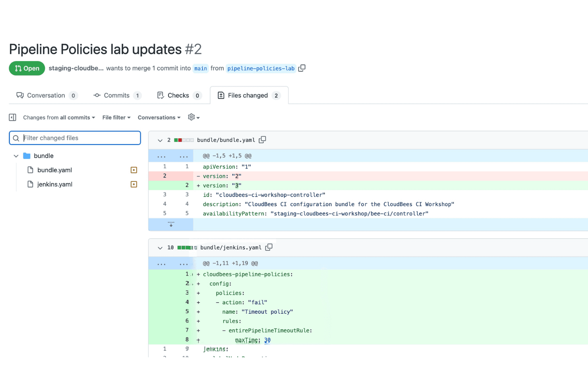
Task: Switch to the Commits tab
Action: coord(117,95)
